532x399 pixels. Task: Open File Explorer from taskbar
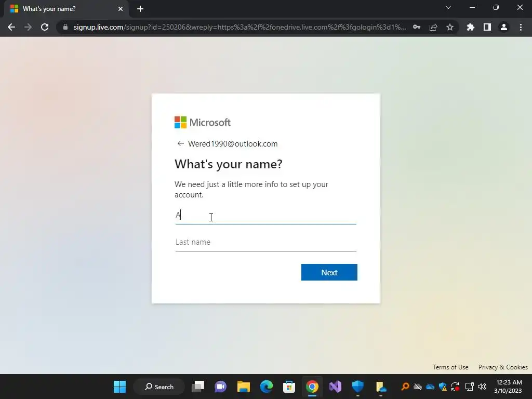(x=244, y=387)
